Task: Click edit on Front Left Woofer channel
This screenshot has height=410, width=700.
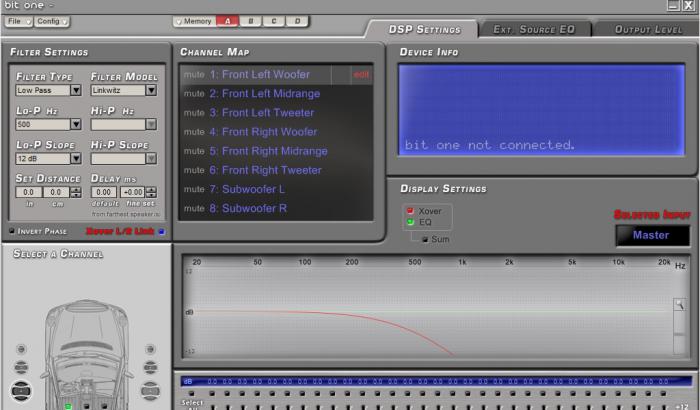Action: [x=361, y=75]
